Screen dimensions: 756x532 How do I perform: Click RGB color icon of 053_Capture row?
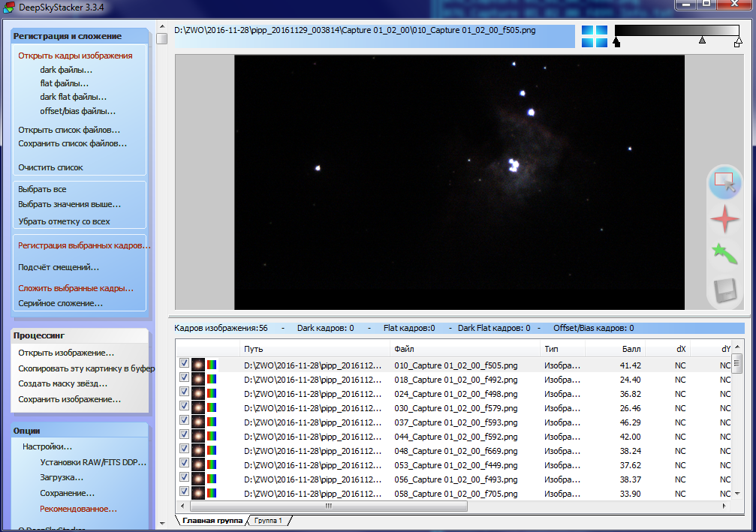(212, 464)
